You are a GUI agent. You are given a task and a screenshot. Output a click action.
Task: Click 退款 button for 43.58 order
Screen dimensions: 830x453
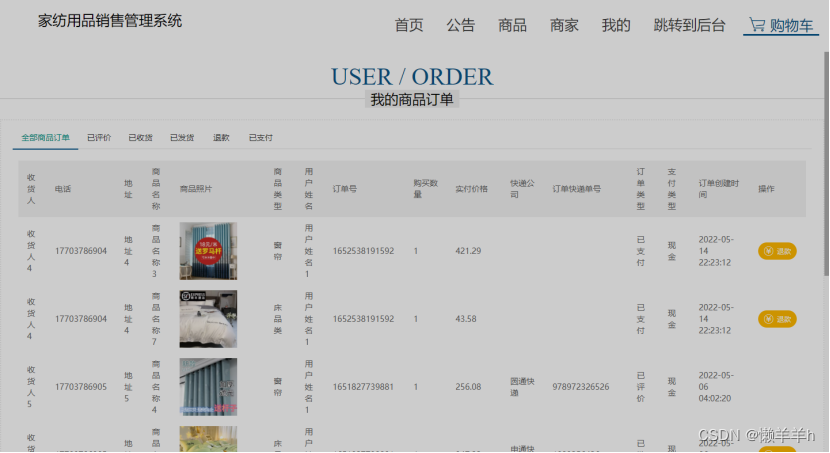[777, 319]
